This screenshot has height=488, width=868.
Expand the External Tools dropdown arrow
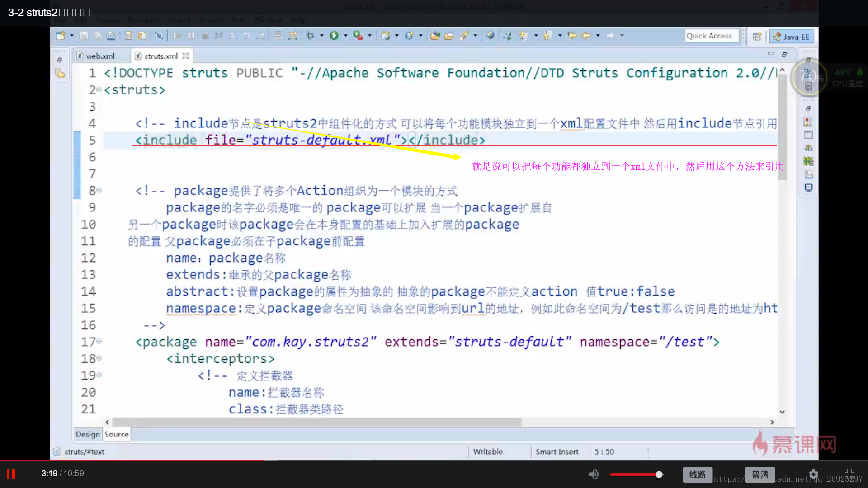point(370,36)
